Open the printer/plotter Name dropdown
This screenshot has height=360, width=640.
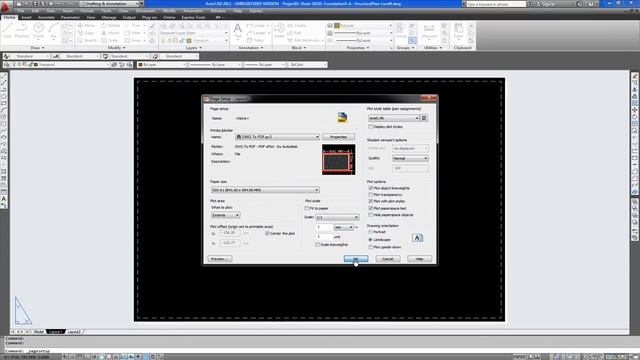click(x=277, y=137)
